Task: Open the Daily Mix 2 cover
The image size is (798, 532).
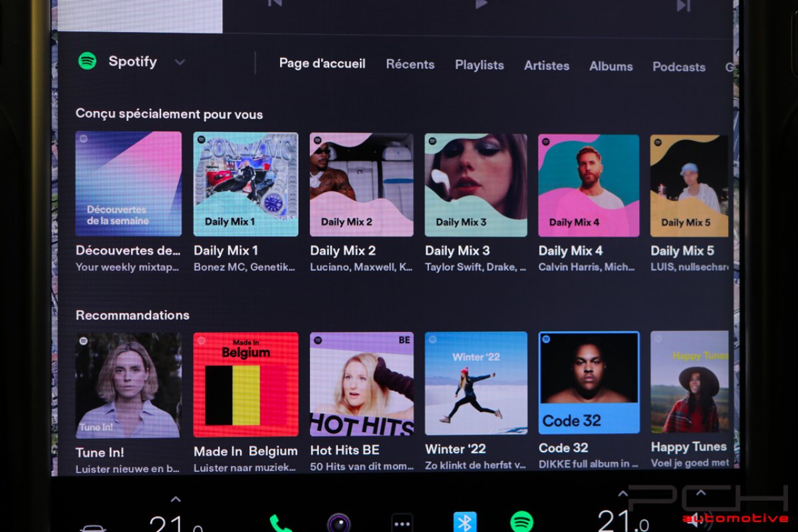Action: tap(362, 185)
